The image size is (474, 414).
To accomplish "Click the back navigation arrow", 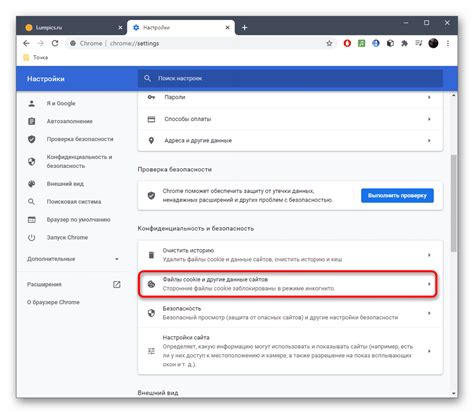I will pyautogui.click(x=26, y=43).
